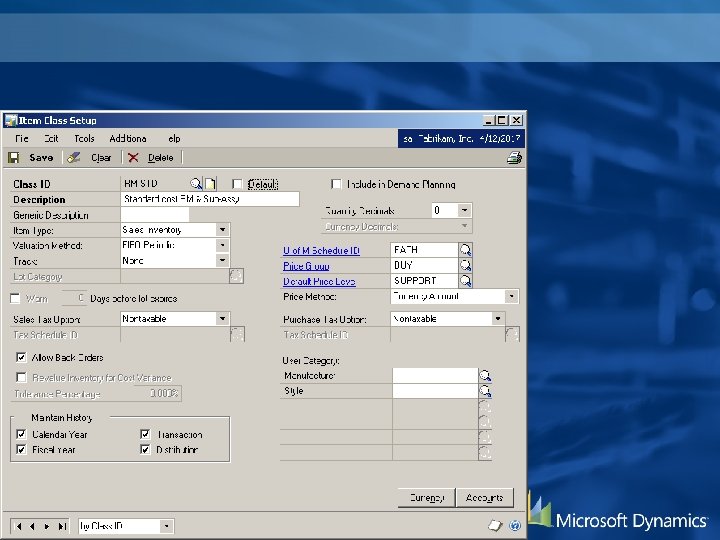The height and width of the screenshot is (540, 720).
Task: Follow the Price Group link
Action: tap(306, 266)
